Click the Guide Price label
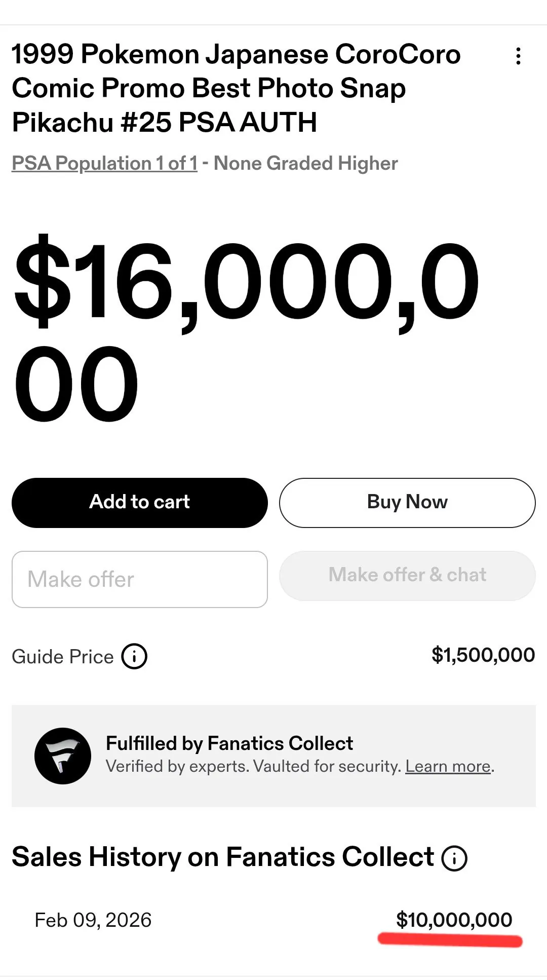Image resolution: width=547 pixels, height=980 pixels. point(63,657)
